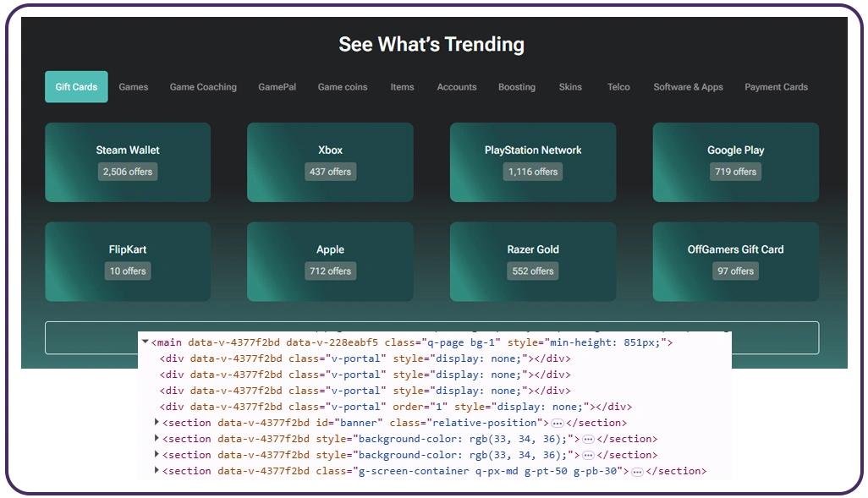868x498 pixels.
Task: Switch to the Games tab
Action: pyautogui.click(x=133, y=87)
